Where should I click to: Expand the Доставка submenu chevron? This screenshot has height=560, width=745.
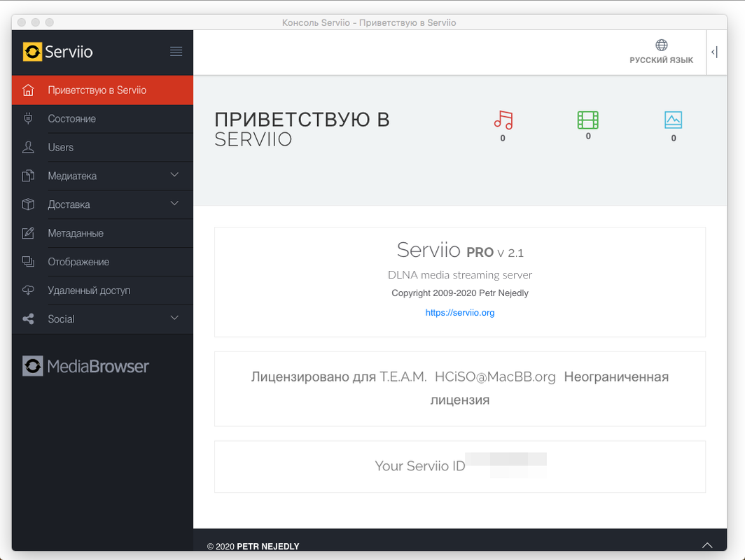(174, 203)
